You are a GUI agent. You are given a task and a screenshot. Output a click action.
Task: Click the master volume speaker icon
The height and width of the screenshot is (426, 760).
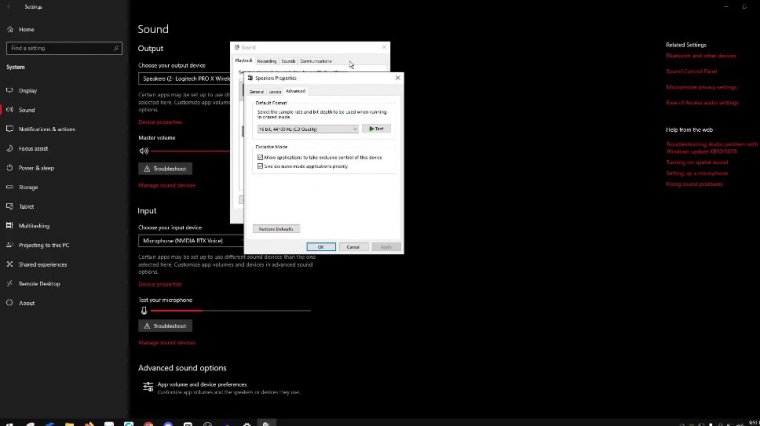tap(143, 151)
